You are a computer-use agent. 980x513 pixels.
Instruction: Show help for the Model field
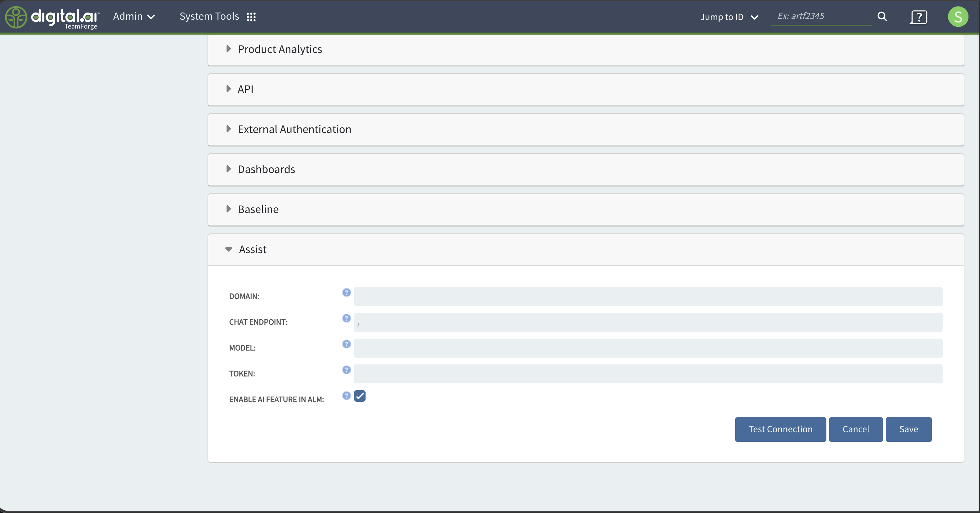[x=346, y=344]
